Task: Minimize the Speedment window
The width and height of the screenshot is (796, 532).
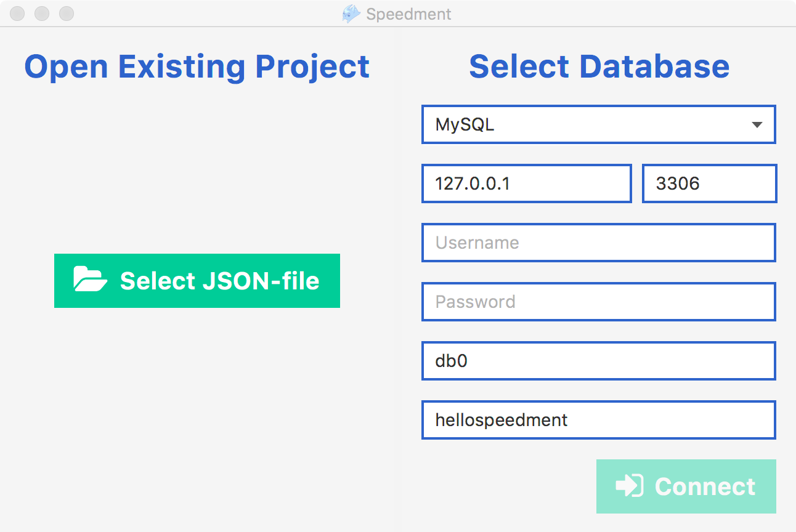Action: click(x=42, y=14)
